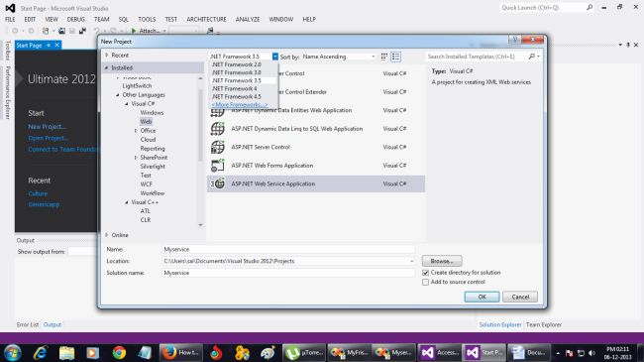Expand the Online node
Viewport: 644px width, 362px height.
[107, 235]
